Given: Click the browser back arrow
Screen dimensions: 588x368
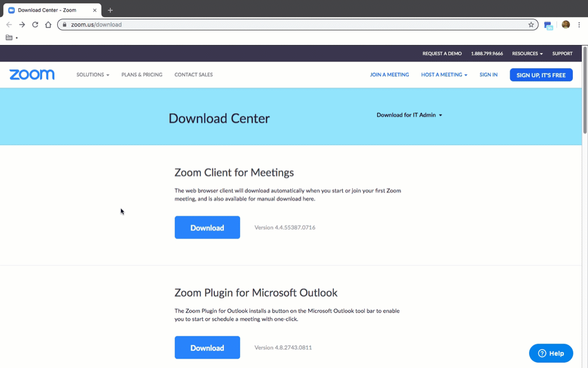Looking at the screenshot, I should click(x=9, y=25).
